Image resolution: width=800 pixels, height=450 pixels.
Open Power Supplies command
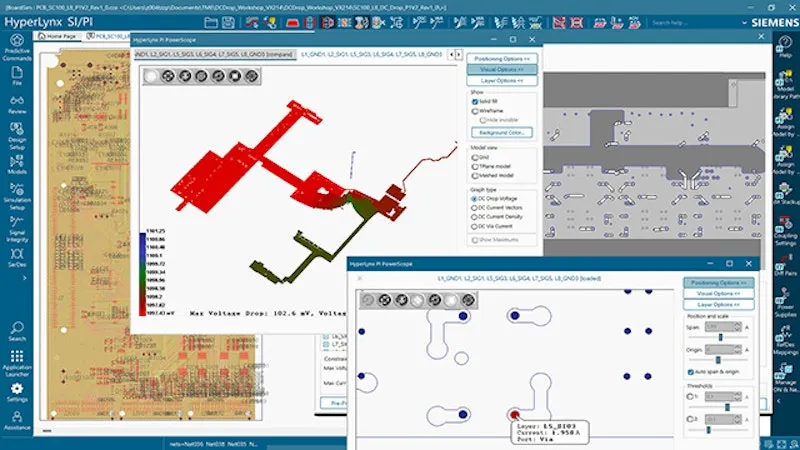[785, 302]
